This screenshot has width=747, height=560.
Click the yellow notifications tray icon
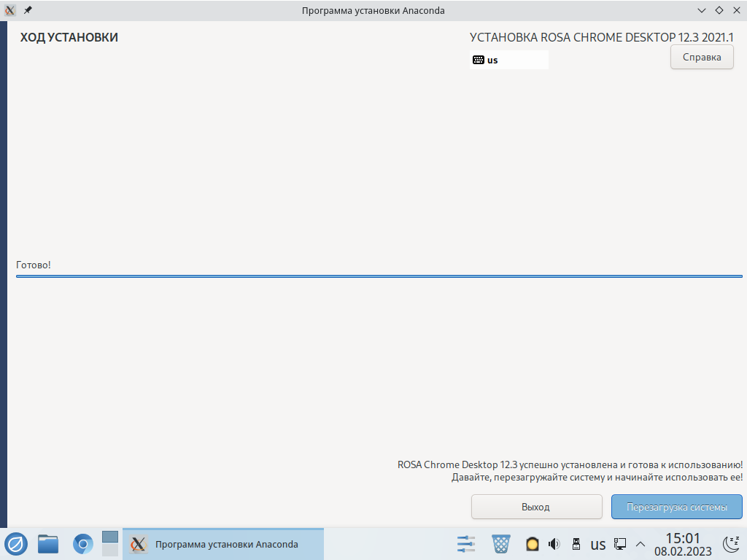click(x=533, y=544)
